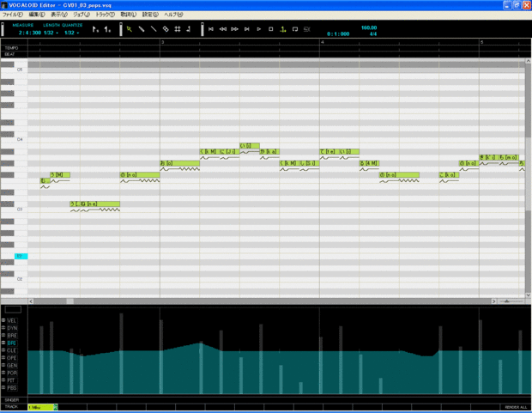
Task: Open the ファイル (File) menu
Action: (13, 15)
